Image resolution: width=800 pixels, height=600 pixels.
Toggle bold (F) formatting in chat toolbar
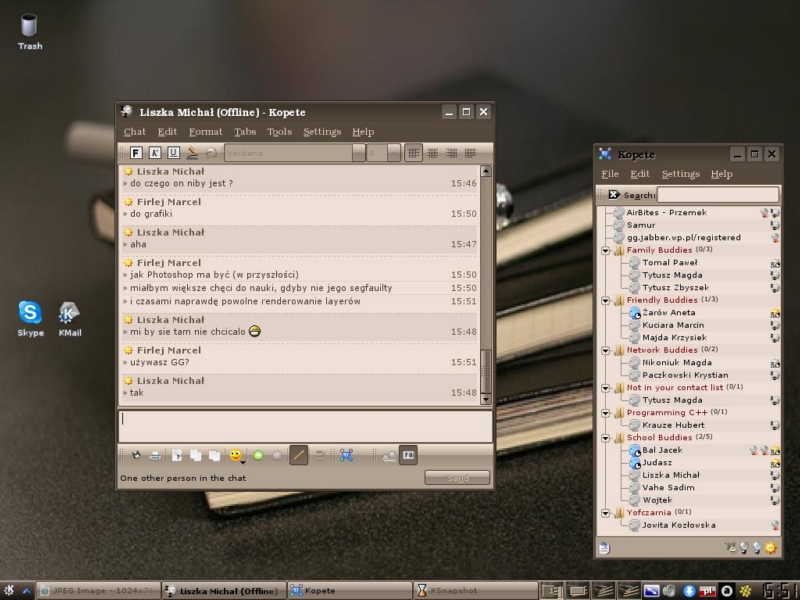pos(136,153)
